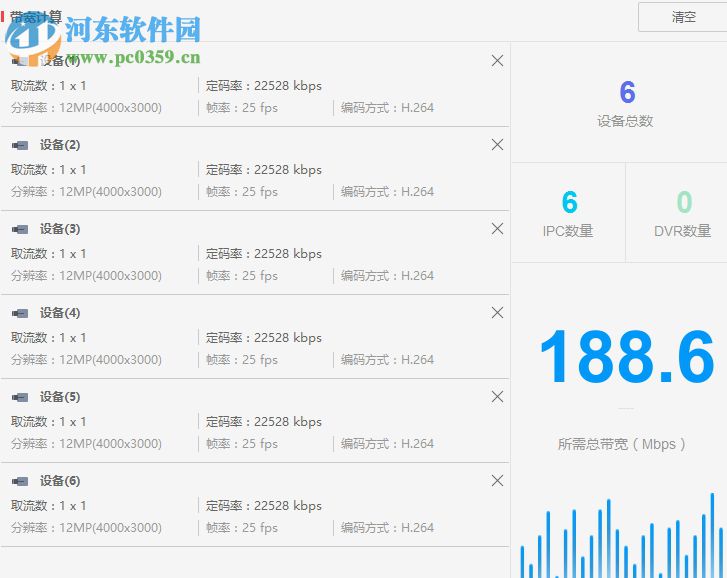Click 帧率 25 fps in 设备(4)
727x578 pixels.
tap(242, 360)
